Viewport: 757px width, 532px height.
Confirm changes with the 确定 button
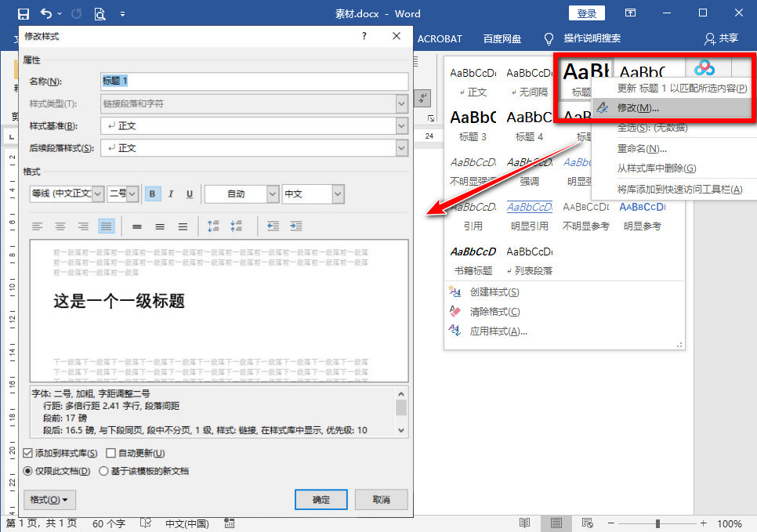click(x=321, y=499)
